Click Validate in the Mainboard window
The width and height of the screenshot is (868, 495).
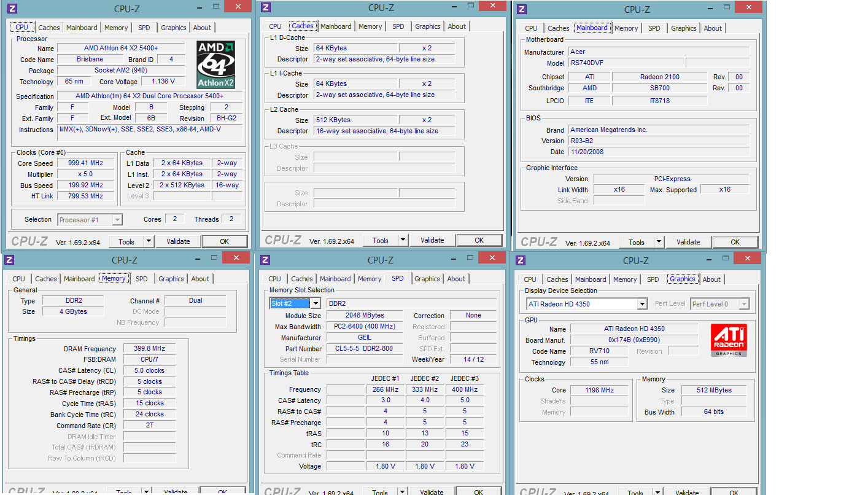click(688, 242)
